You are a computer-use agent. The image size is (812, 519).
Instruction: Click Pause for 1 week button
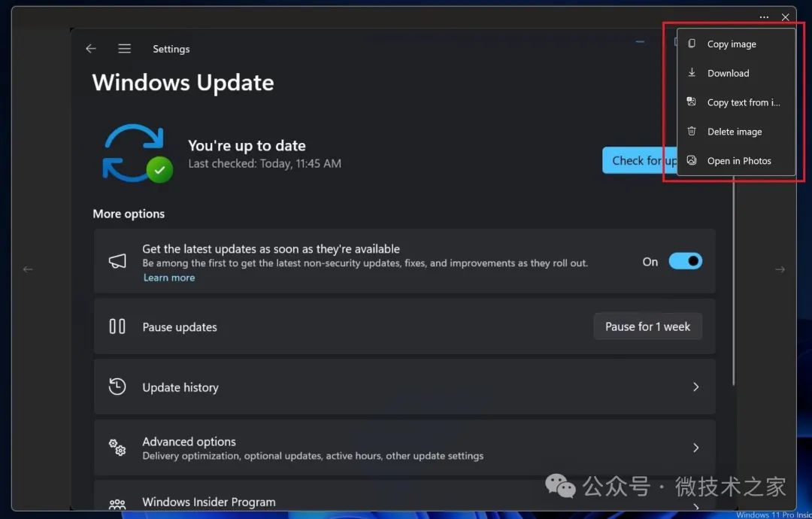648,326
